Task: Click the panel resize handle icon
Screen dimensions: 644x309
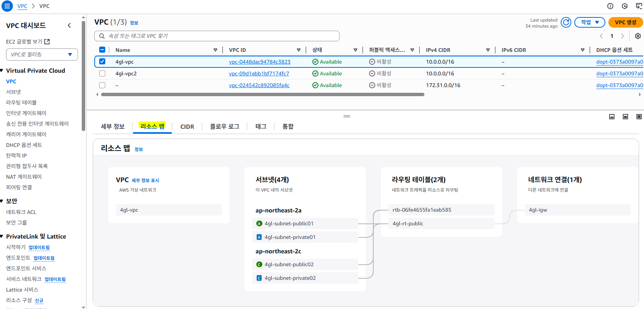Action: pos(347,116)
